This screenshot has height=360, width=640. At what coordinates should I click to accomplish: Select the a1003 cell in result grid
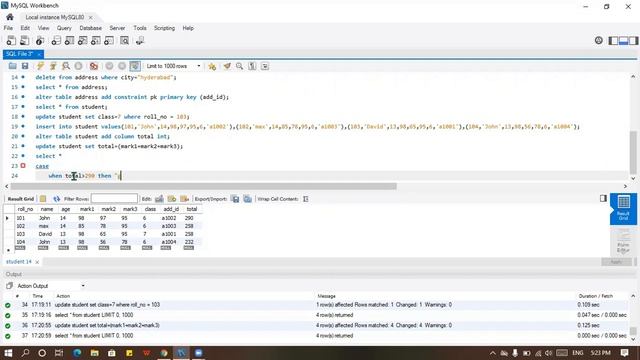pos(169,226)
